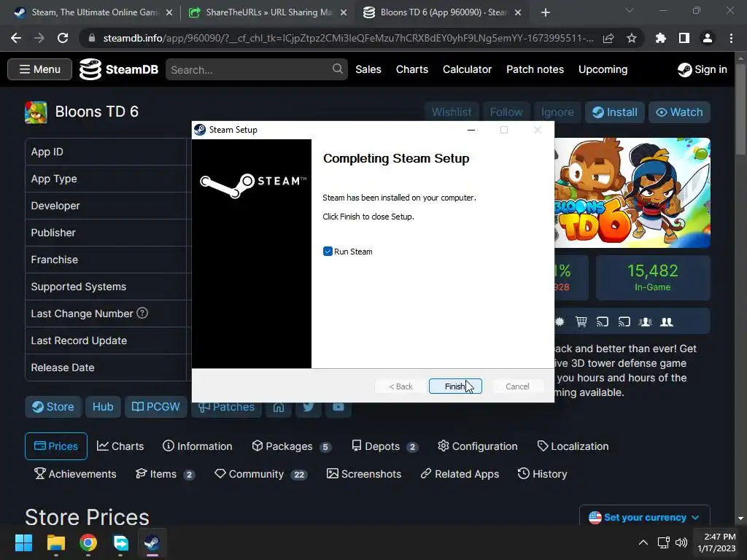Click Cancel in the Steam Setup dialog

coord(517,386)
